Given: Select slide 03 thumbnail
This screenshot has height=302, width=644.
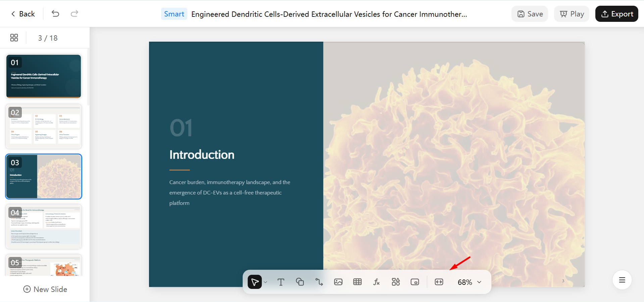Looking at the screenshot, I should point(44,176).
